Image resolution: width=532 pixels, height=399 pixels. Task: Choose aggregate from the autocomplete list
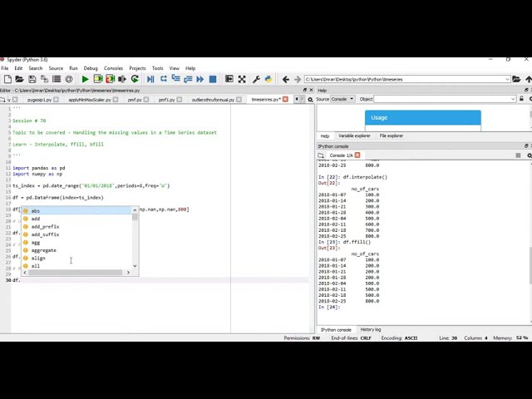(76, 250)
